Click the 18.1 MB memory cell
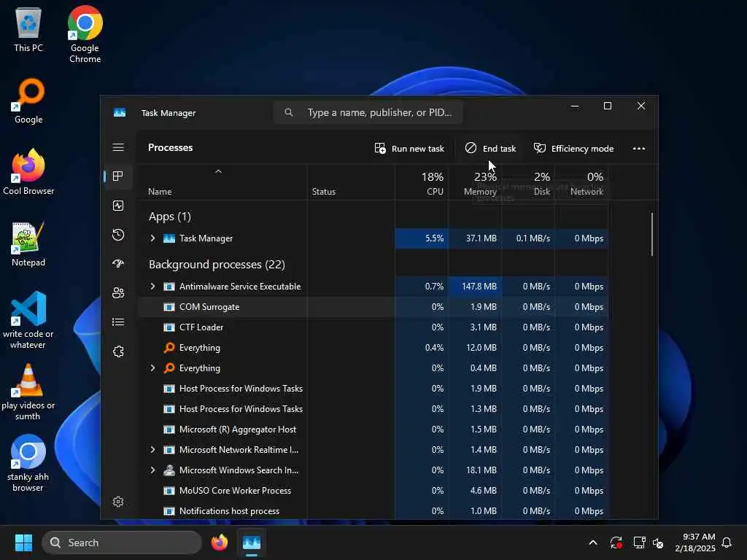This screenshot has height=560, width=747. [474, 470]
